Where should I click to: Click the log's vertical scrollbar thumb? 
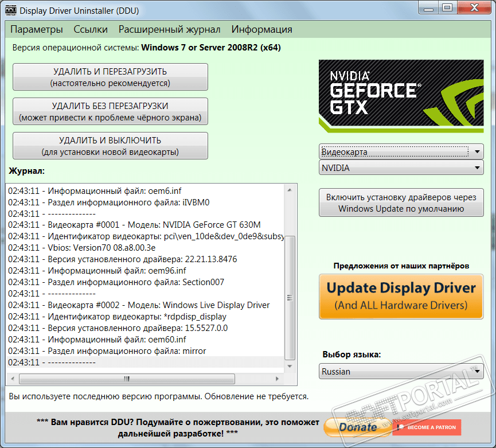290,297
